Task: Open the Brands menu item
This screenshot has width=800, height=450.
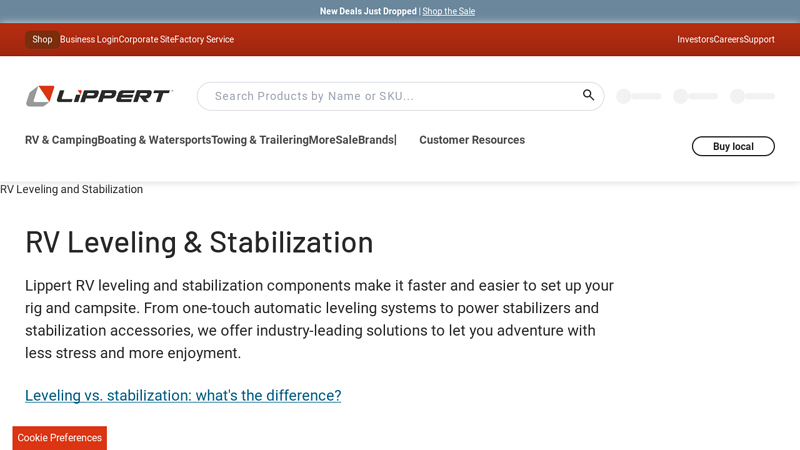Action: [376, 140]
